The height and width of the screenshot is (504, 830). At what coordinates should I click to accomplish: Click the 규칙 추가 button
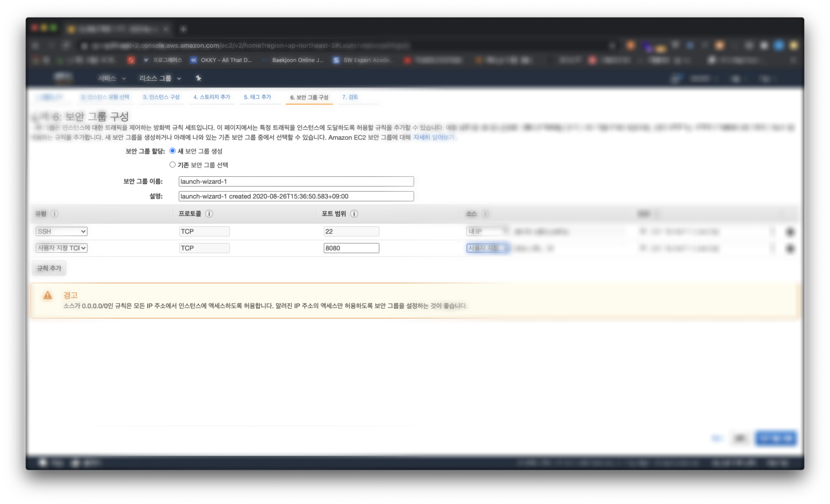[x=49, y=268]
